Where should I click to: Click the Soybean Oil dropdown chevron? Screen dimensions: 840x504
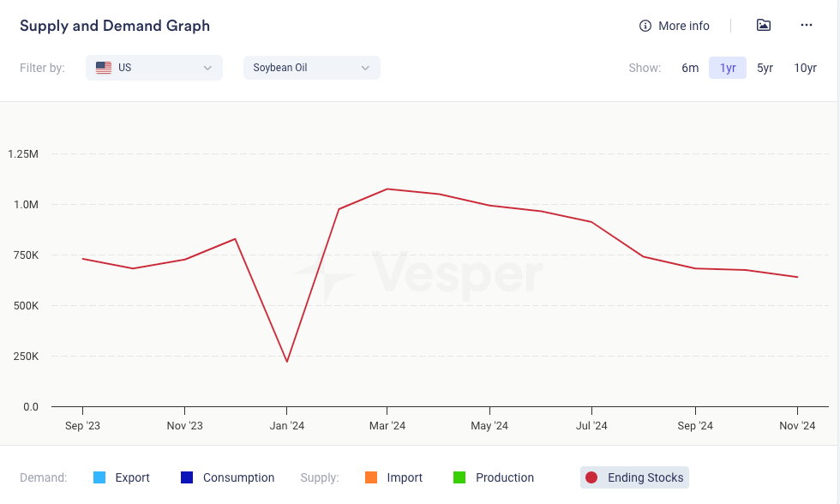(365, 68)
